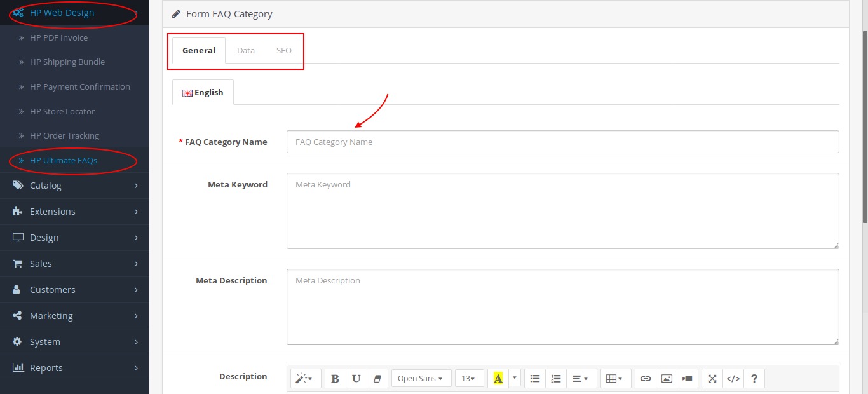Open the editor help icon
This screenshot has height=394, width=868.
(754, 379)
